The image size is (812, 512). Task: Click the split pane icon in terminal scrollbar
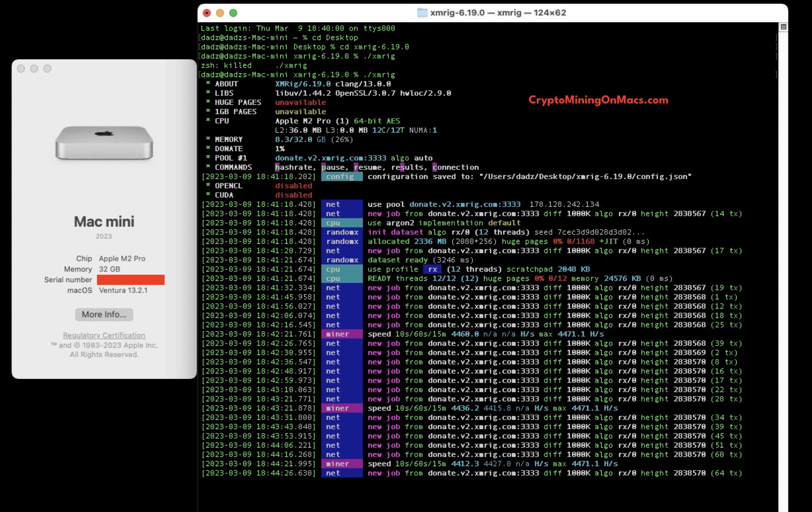tap(783, 27)
